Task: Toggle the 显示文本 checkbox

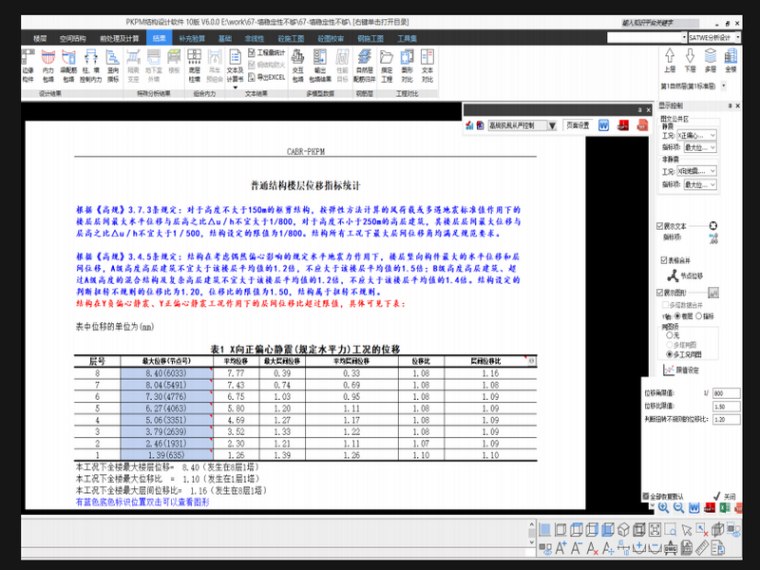Action: click(660, 226)
